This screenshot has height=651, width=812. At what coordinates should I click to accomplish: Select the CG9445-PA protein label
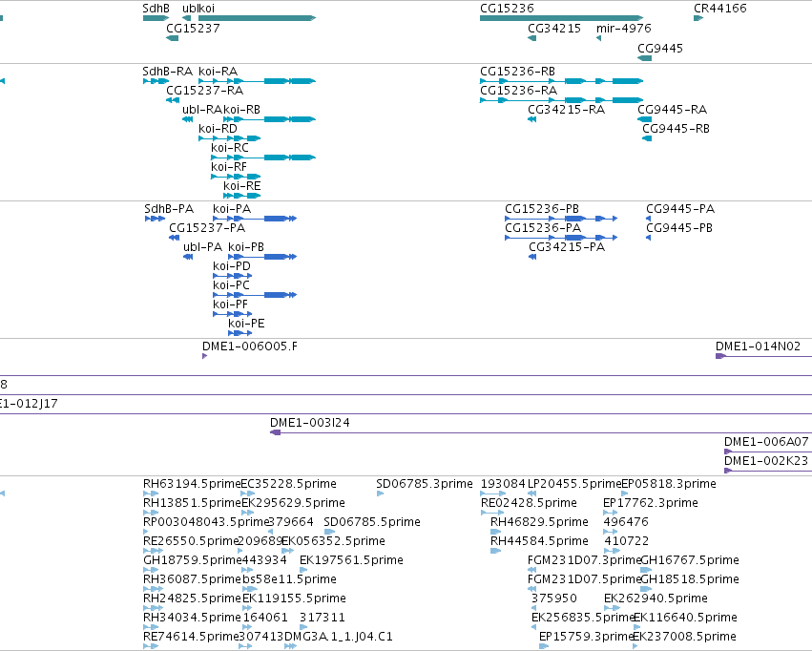pos(680,209)
